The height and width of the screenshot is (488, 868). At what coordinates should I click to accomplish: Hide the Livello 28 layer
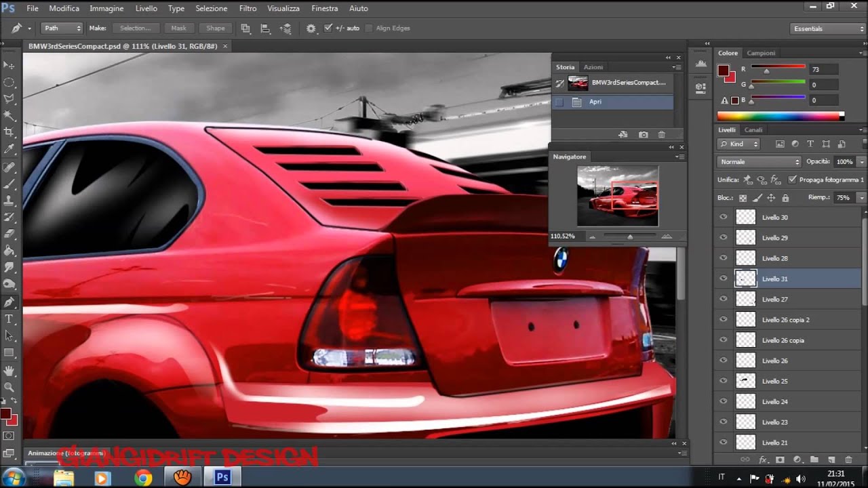[x=724, y=258]
